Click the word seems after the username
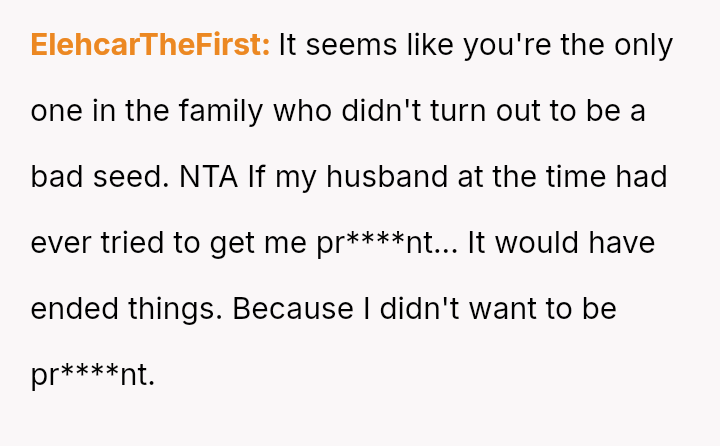Image resolution: width=720 pixels, height=446 pixels. 351,45
